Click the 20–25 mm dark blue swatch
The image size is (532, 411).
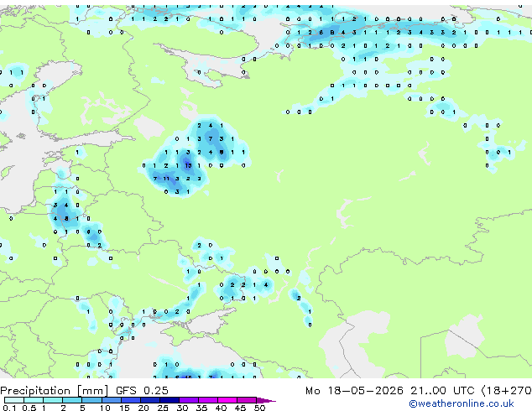(149, 400)
